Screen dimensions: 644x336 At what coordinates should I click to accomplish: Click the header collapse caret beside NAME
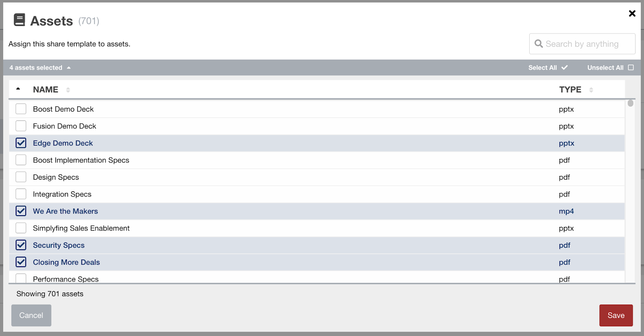18,89
